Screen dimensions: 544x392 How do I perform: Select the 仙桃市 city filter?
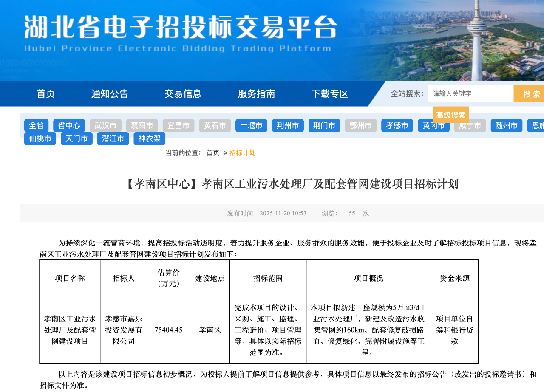(40, 139)
